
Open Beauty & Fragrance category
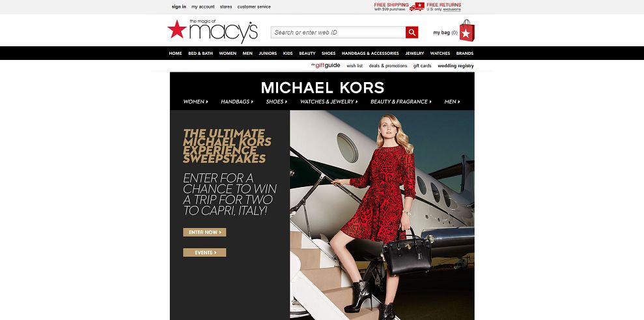[401, 102]
